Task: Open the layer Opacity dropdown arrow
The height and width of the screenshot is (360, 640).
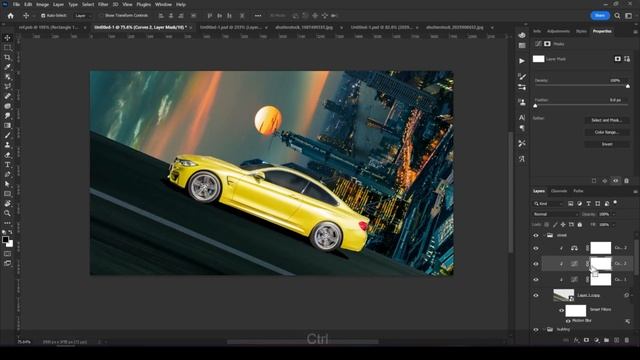Action: [614, 214]
